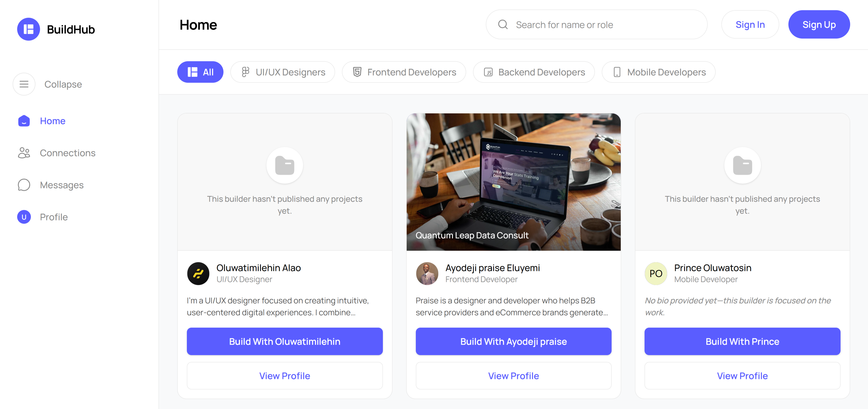This screenshot has height=409, width=868.
Task: Click the BuildHub logo icon
Action: pos(29,29)
